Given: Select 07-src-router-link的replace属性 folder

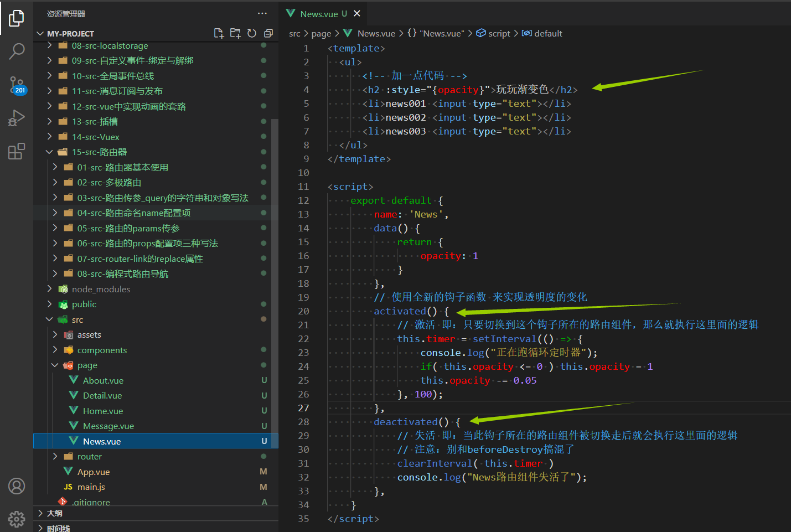Looking at the screenshot, I should (x=140, y=259).
